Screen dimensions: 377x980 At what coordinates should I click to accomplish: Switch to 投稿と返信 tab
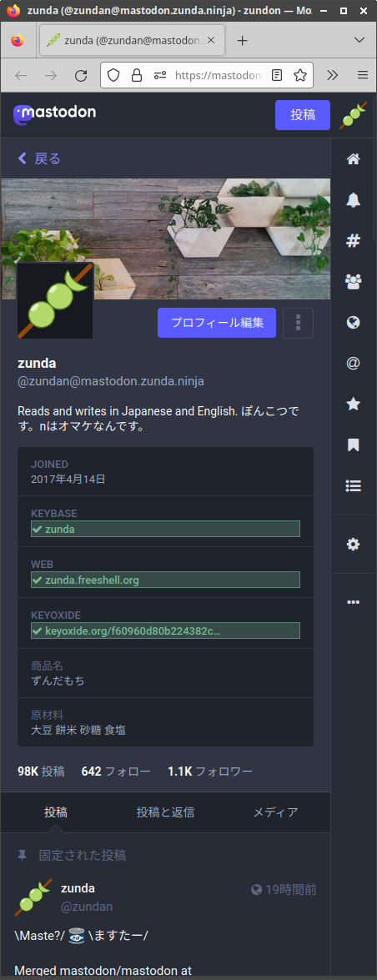pyautogui.click(x=166, y=812)
